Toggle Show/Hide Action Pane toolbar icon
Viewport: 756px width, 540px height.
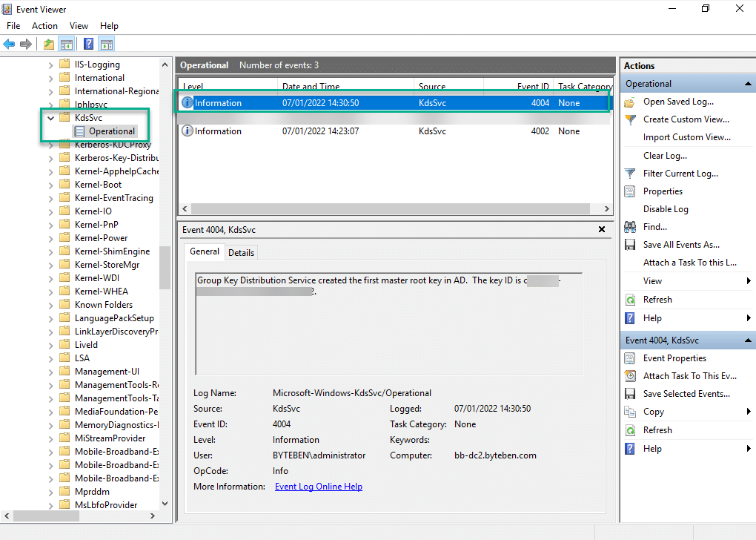point(107,45)
